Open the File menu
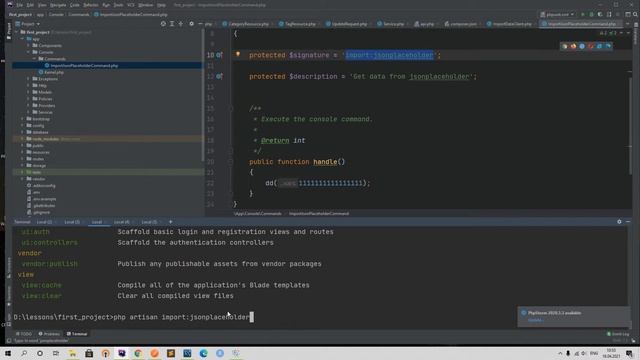This screenshot has width=640, height=360. point(20,5)
